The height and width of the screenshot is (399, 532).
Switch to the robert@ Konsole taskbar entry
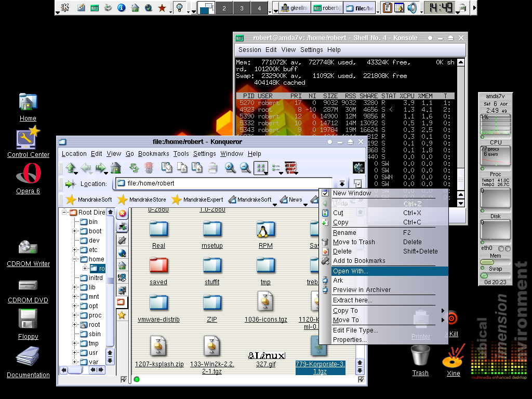pyautogui.click(x=327, y=8)
